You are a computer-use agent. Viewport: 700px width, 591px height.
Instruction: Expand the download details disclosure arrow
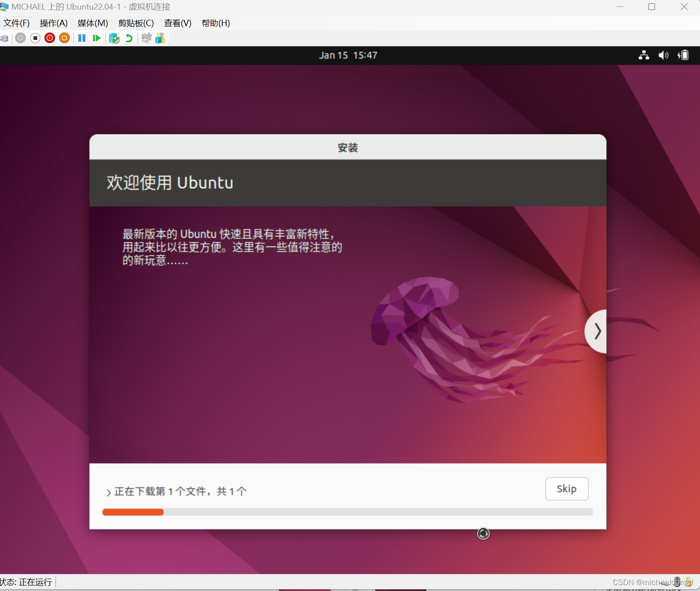[108, 492]
